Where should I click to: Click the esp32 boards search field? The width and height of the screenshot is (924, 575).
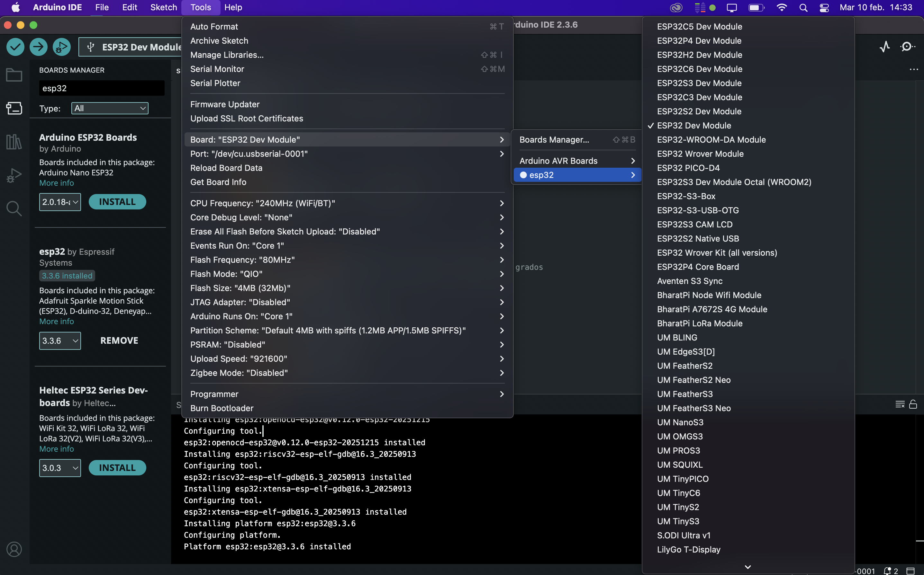102,88
